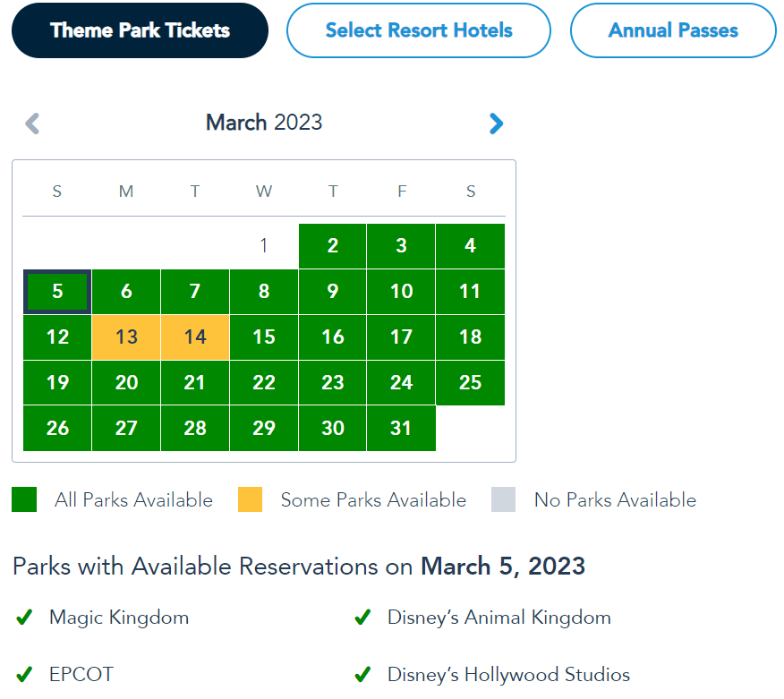Click the checkmark beside Disney's Animal Kingdom
This screenshot has height=699, width=784.
(x=362, y=618)
